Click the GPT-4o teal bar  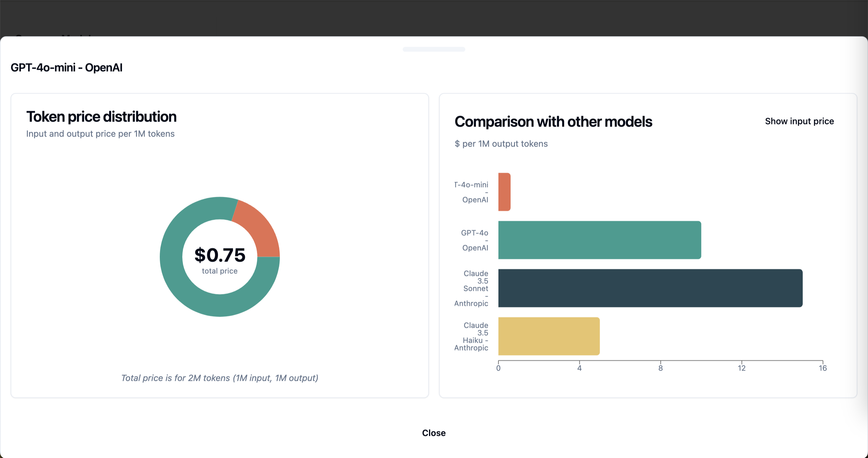click(x=599, y=240)
